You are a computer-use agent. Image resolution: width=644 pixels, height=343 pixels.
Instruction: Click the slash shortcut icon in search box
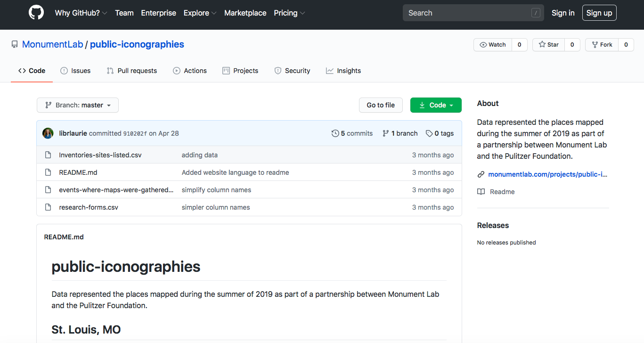pos(536,13)
